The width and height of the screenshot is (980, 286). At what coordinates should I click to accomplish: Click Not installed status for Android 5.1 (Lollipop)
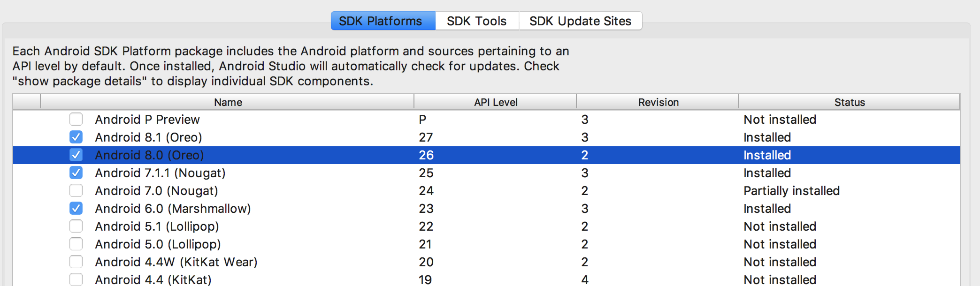780,226
